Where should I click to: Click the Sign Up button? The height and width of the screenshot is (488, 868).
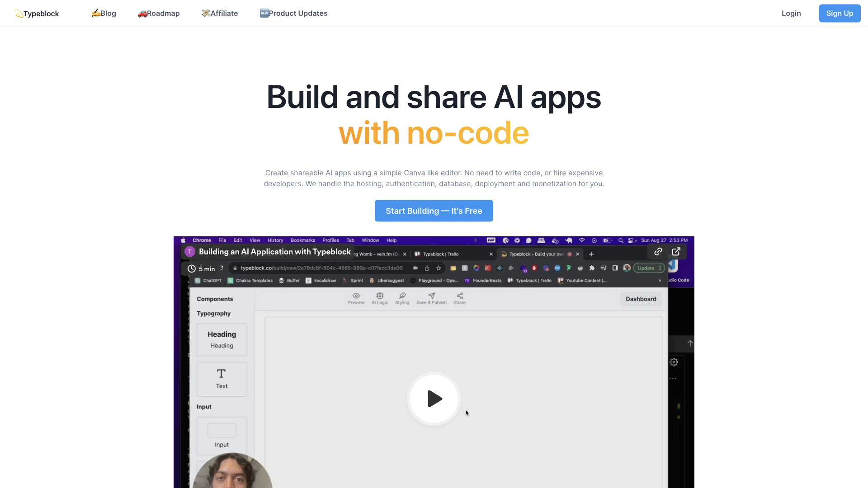click(840, 13)
